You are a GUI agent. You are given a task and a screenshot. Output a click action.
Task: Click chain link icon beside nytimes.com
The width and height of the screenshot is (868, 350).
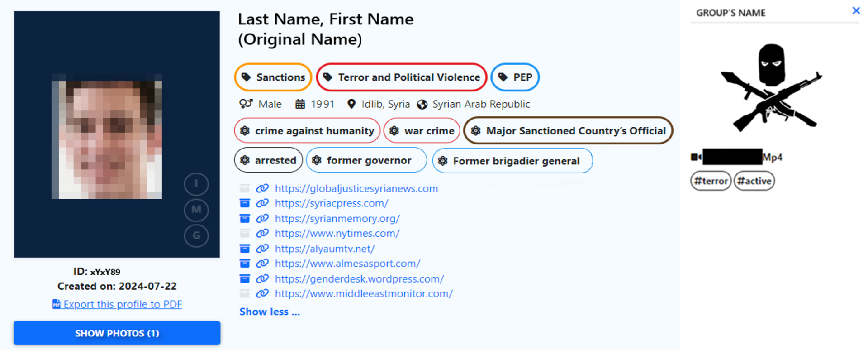point(262,234)
